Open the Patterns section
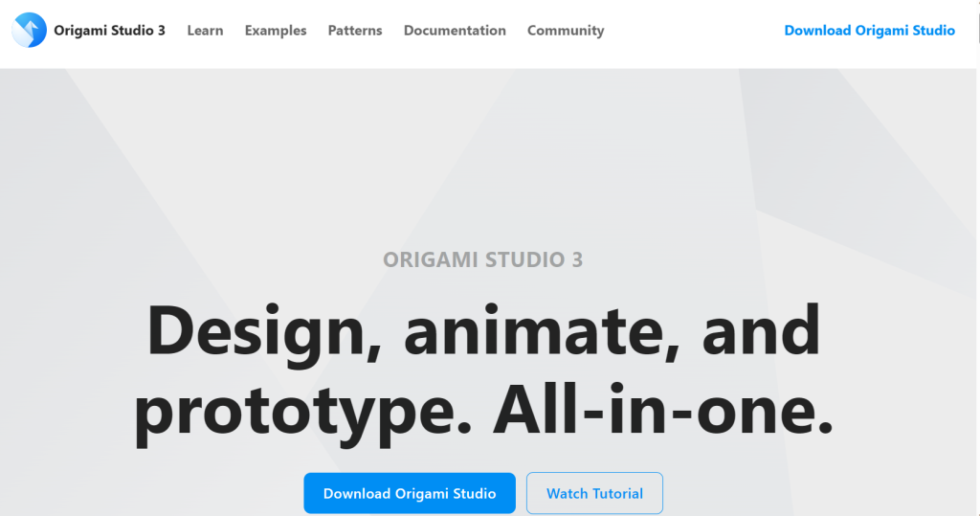 355,30
